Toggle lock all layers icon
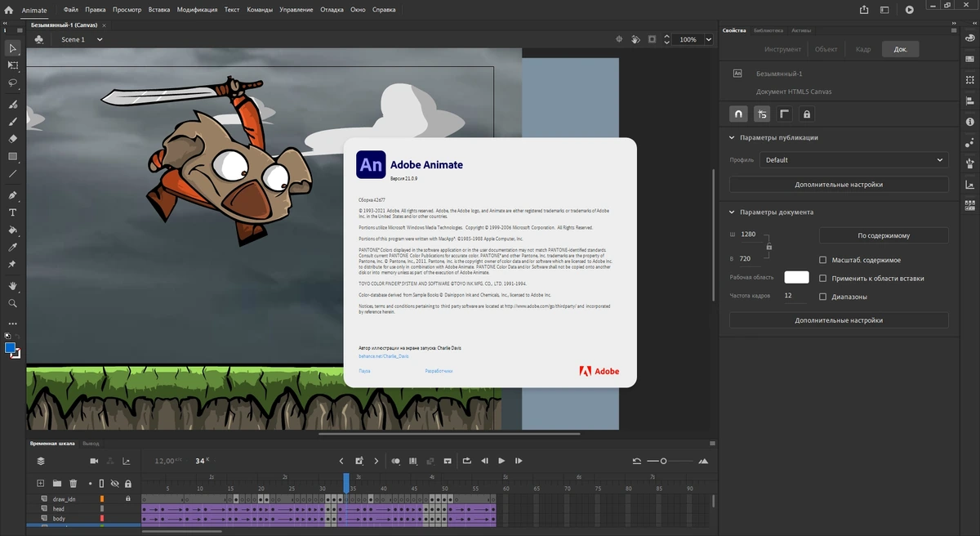This screenshot has width=980, height=536. coord(128,484)
